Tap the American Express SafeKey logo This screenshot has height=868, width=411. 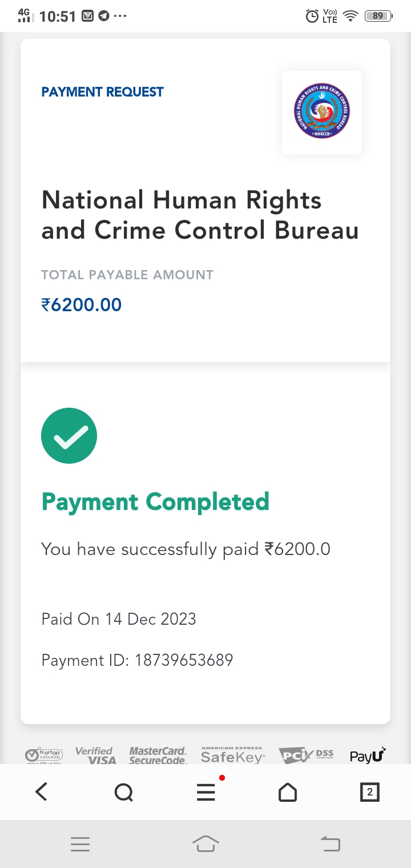[x=232, y=756]
